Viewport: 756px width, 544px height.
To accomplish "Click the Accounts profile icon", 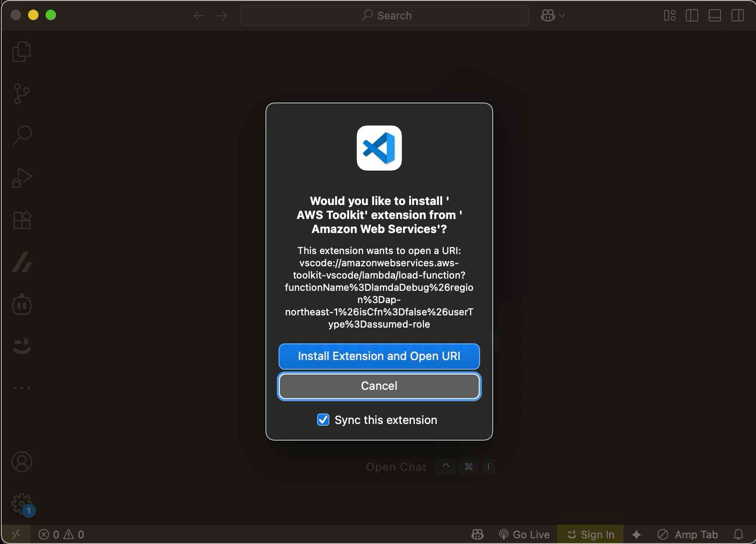I will click(x=21, y=462).
